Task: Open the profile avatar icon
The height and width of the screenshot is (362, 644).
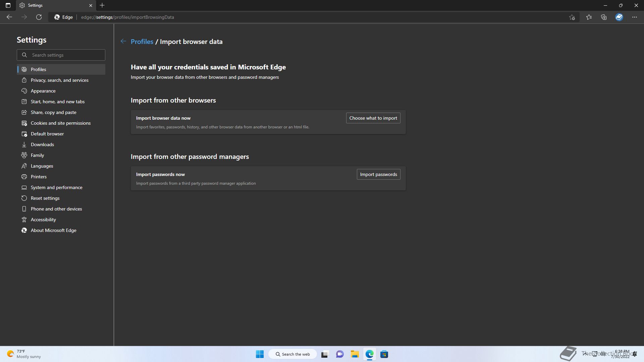Action: 619,17
